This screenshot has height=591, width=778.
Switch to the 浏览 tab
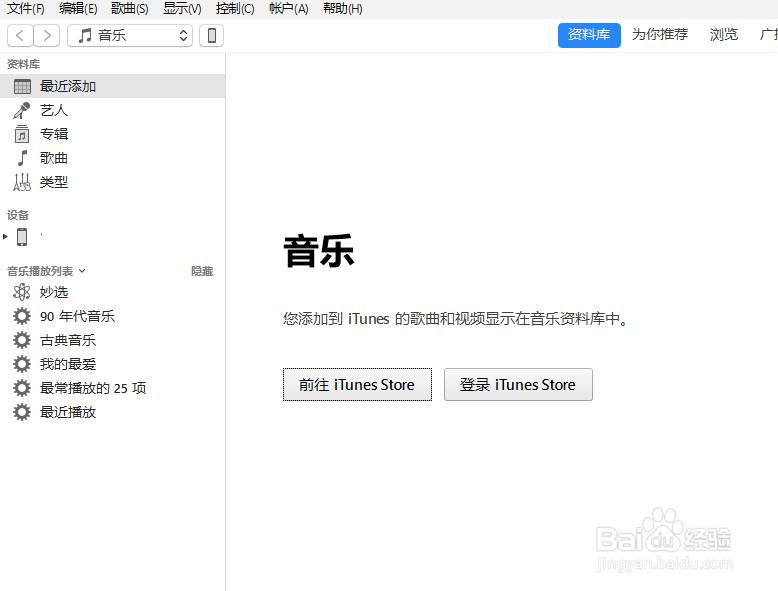pyautogui.click(x=723, y=35)
